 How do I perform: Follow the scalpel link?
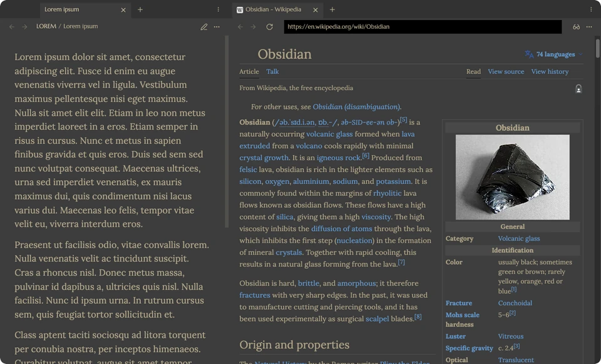pos(377,319)
